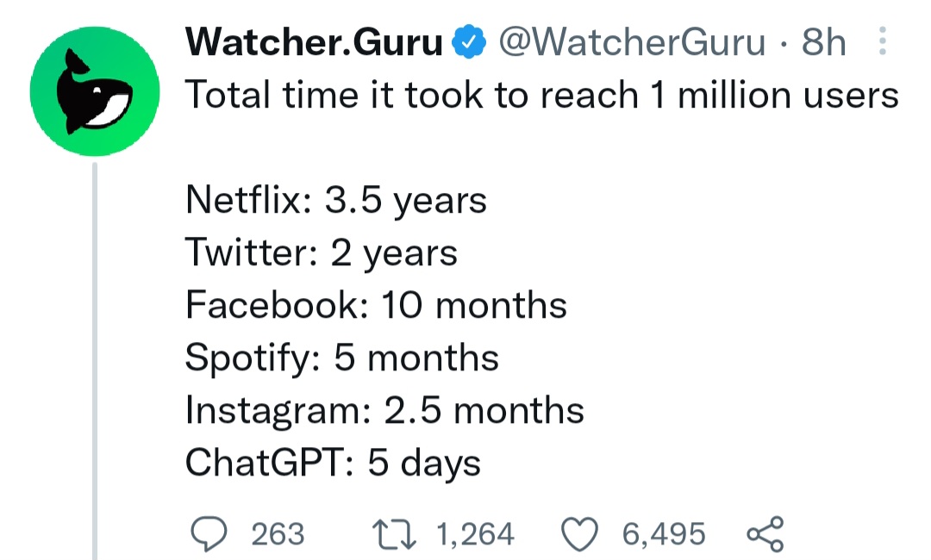Open the Watcher.Guru whale profile picture
The height and width of the screenshot is (560, 931).
pyautogui.click(x=94, y=90)
